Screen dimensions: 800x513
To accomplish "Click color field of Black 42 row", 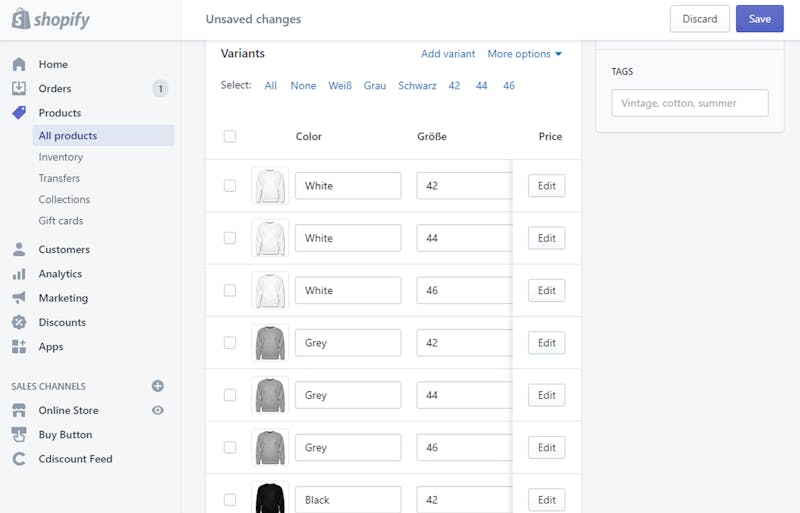I will pyautogui.click(x=348, y=500).
